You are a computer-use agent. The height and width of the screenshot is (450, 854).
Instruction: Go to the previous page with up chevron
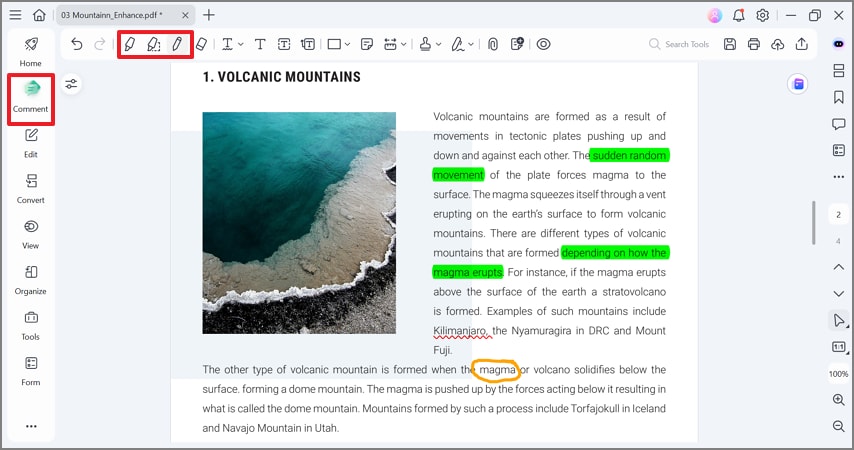(x=839, y=267)
